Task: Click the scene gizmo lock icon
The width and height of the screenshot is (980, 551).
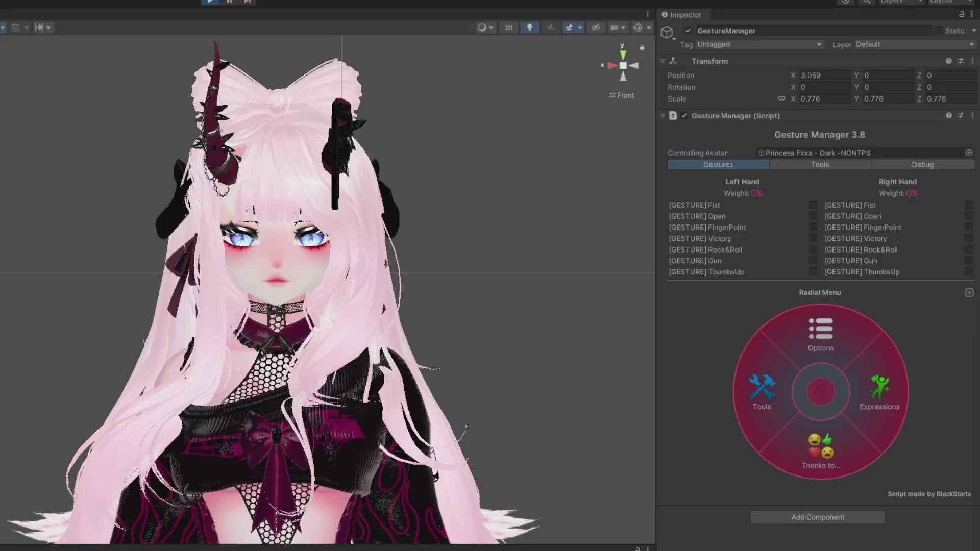Action: [x=642, y=47]
